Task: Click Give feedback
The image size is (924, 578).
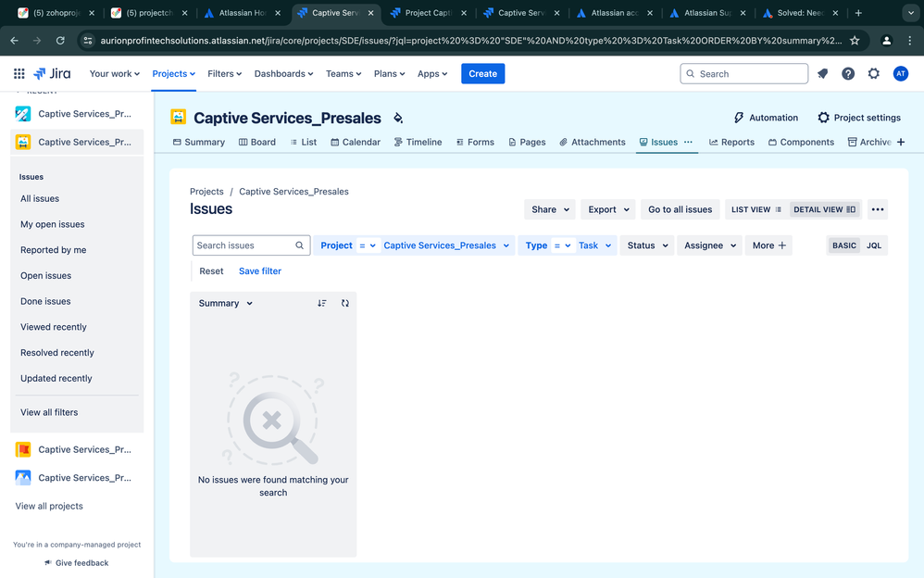Action: (77, 563)
